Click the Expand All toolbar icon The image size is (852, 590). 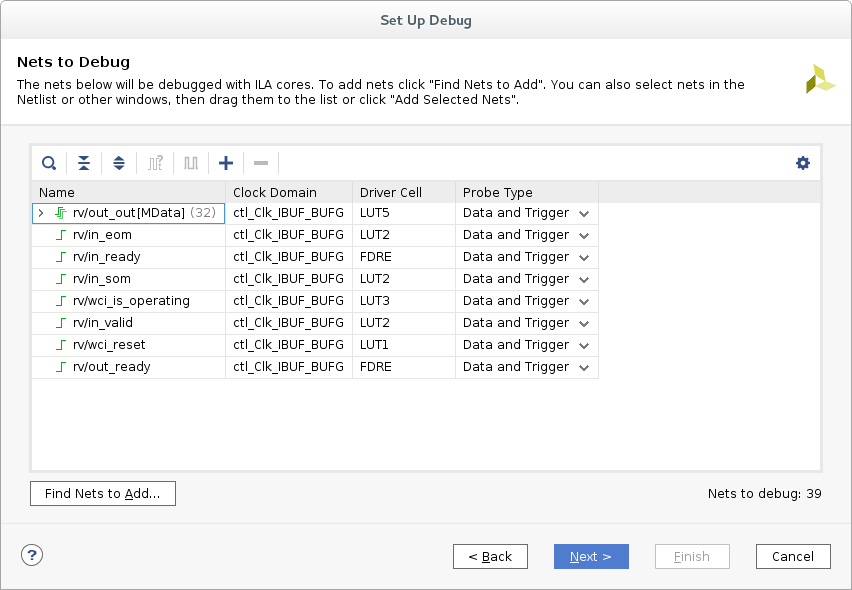click(x=119, y=163)
